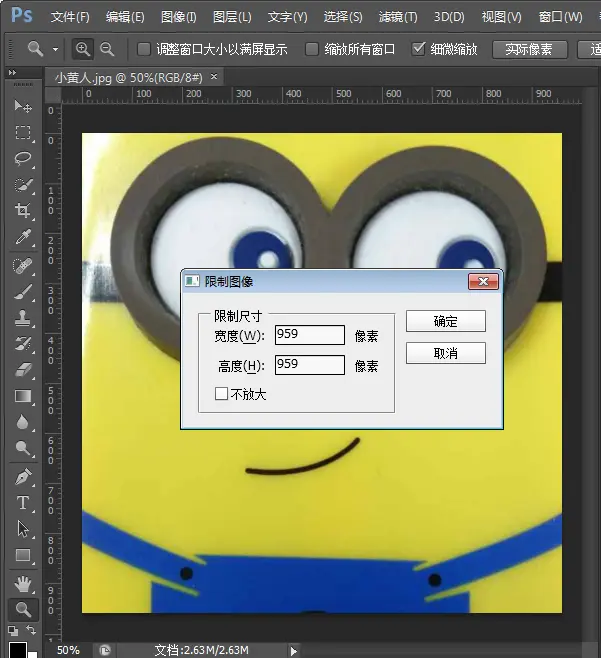Click the 取消 button
Screen dimensions: 601x658
446,353
